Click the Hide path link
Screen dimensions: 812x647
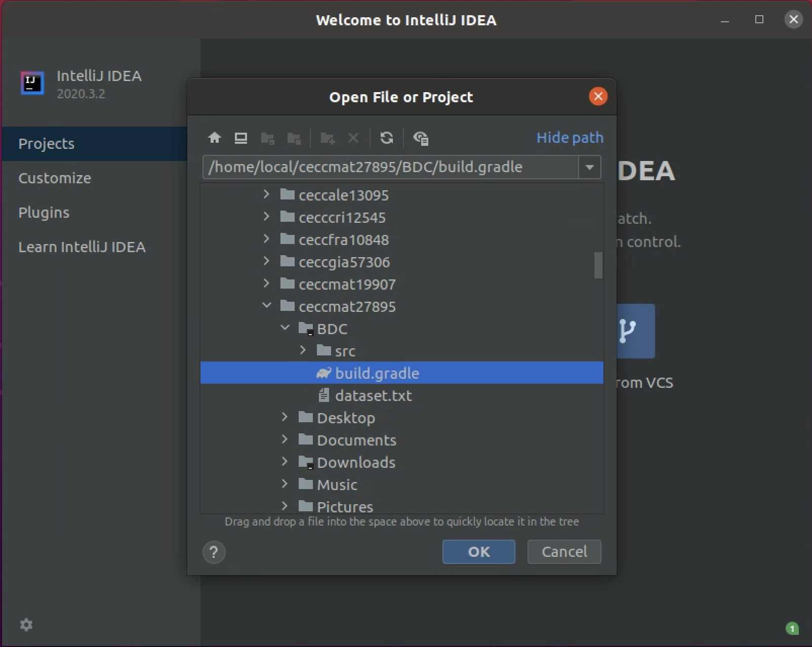click(x=570, y=138)
